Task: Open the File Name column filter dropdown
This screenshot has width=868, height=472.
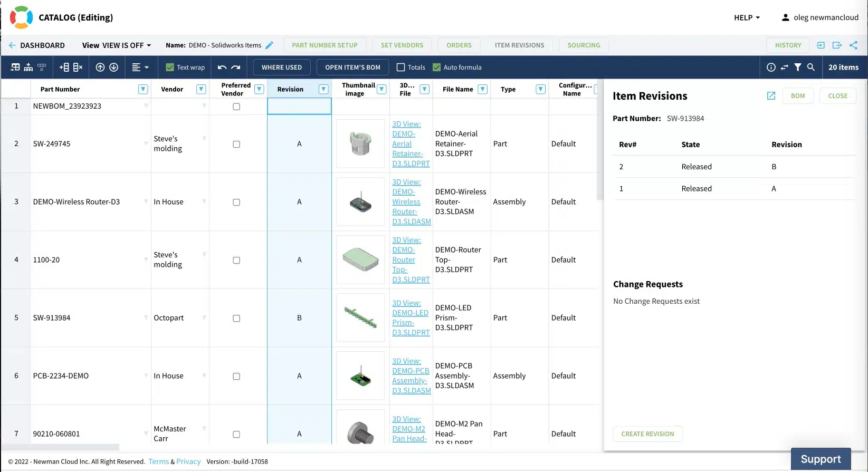Action: pyautogui.click(x=482, y=89)
